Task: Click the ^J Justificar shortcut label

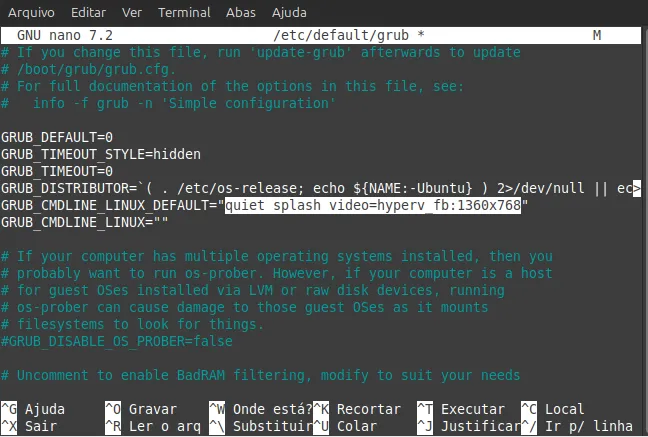Action: click(464, 426)
